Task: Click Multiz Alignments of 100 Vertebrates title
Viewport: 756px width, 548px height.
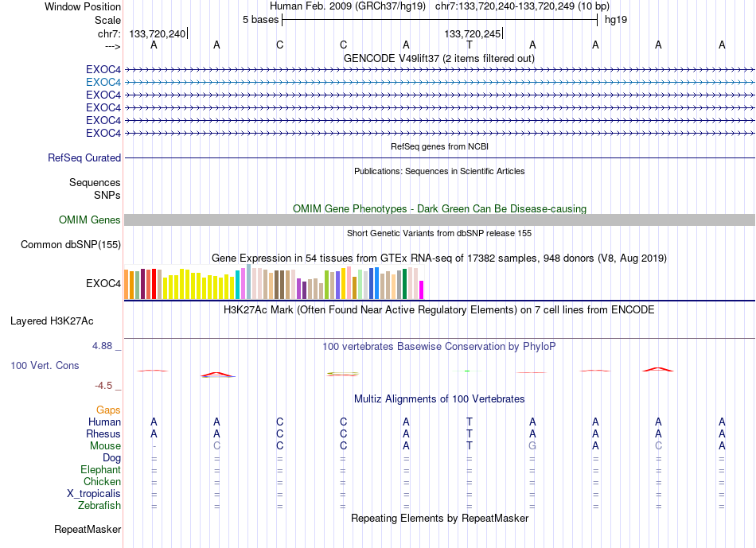Action: (439, 399)
